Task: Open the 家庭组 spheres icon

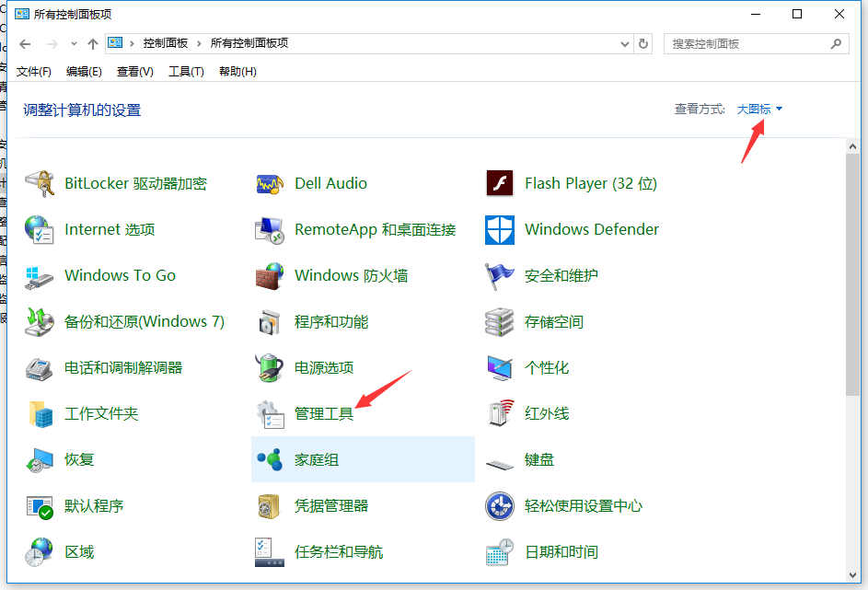Action: (270, 460)
